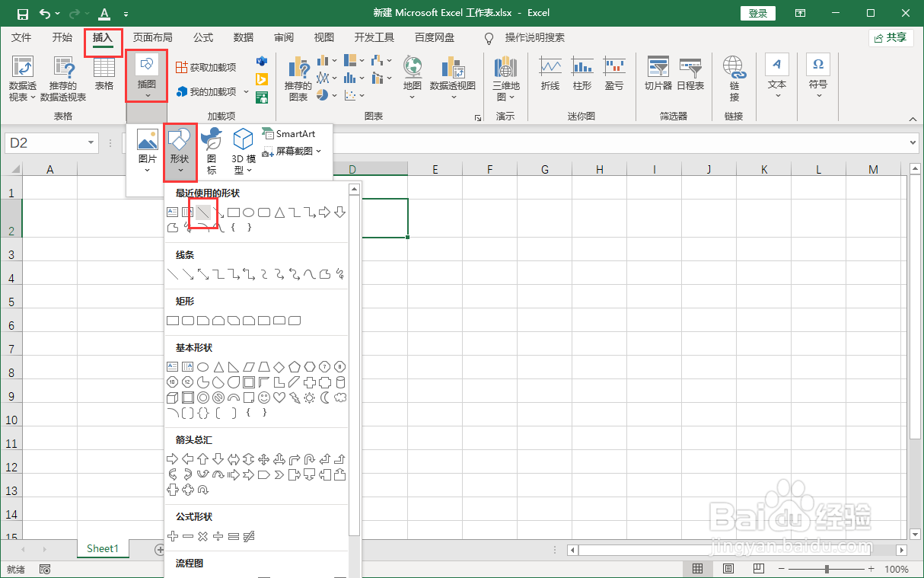Select the up arrow in block arrows
The height and width of the screenshot is (578, 924).
pyautogui.click(x=203, y=459)
